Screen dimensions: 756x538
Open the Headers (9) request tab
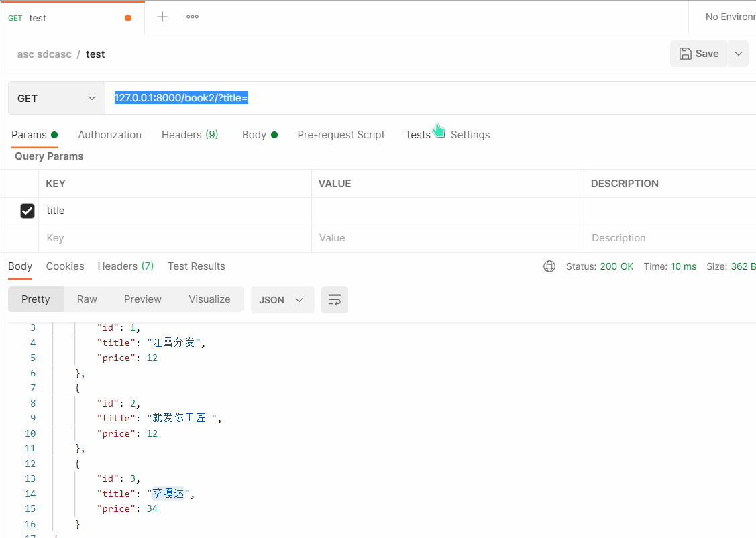190,135
